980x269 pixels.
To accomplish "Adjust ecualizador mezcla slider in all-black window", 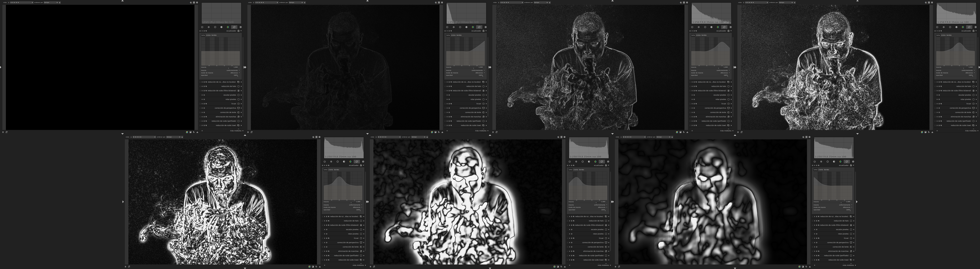I will coord(219,67).
